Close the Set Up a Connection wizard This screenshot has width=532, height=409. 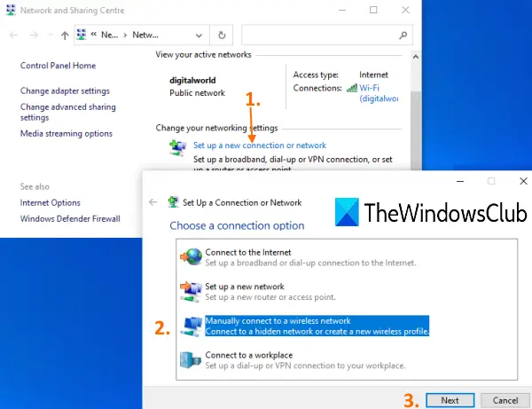click(x=523, y=181)
